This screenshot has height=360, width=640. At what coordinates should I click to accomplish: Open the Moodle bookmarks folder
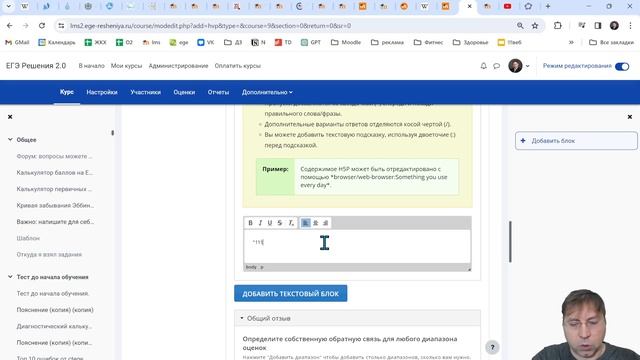346,42
